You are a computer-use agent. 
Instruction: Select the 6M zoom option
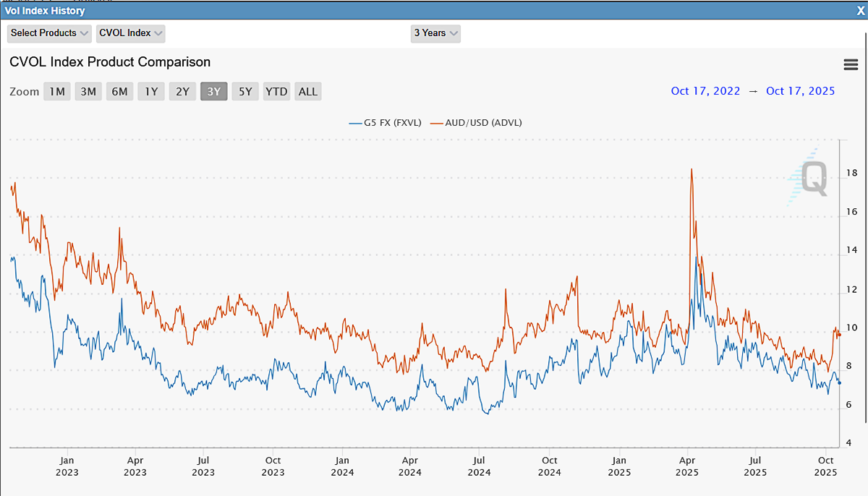coord(119,91)
